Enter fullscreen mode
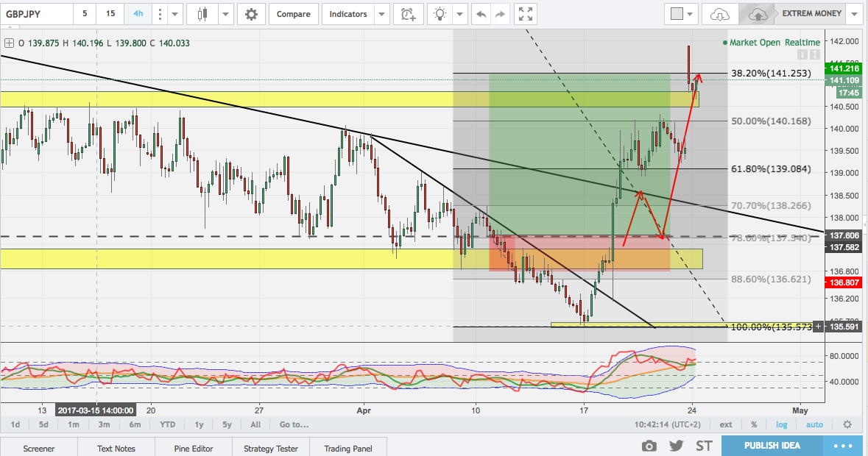This screenshot has width=868, height=456. coord(524,14)
